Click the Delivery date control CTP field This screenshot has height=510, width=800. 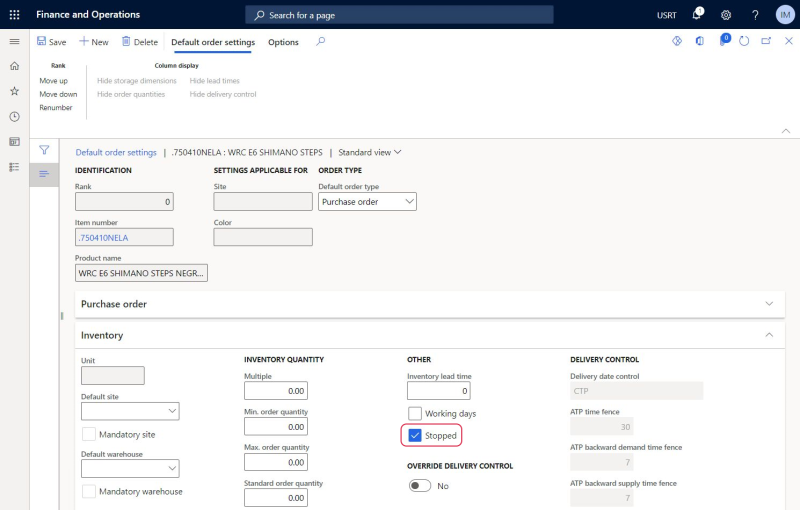636,391
